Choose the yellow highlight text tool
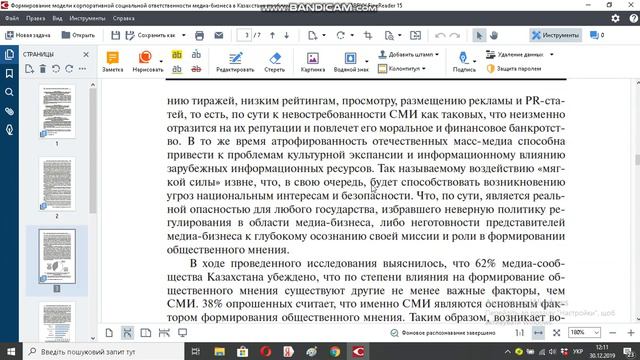This screenshot has width=640, height=360. pyautogui.click(x=177, y=54)
